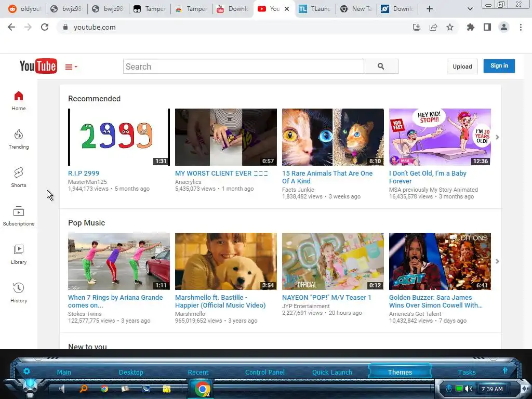
Task: Open the tab search chevron dropdown
Action: [x=470, y=9]
